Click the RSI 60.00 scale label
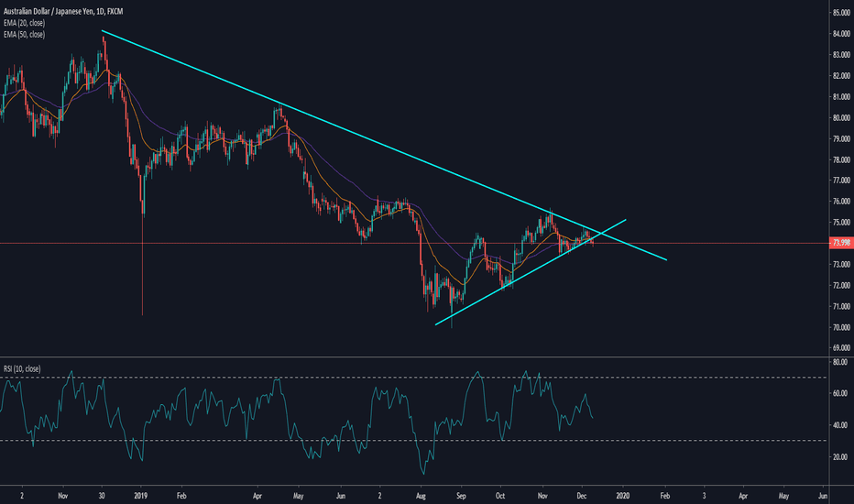 point(840,393)
